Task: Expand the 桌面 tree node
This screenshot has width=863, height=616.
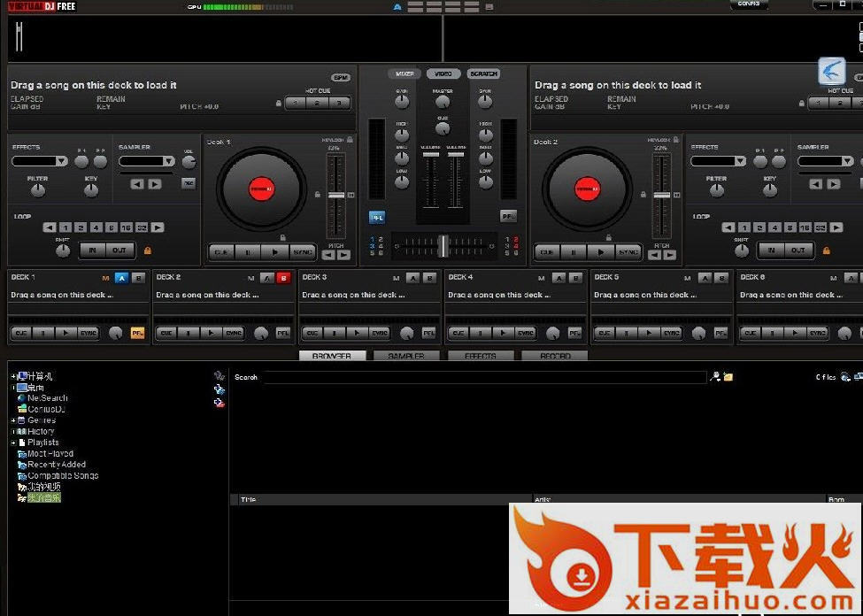Action: (x=13, y=388)
